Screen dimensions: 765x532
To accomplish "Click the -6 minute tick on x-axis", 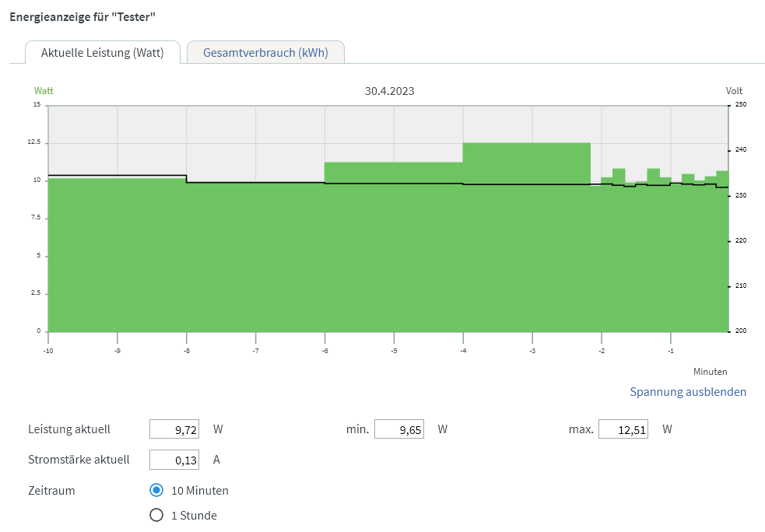I will click(325, 351).
